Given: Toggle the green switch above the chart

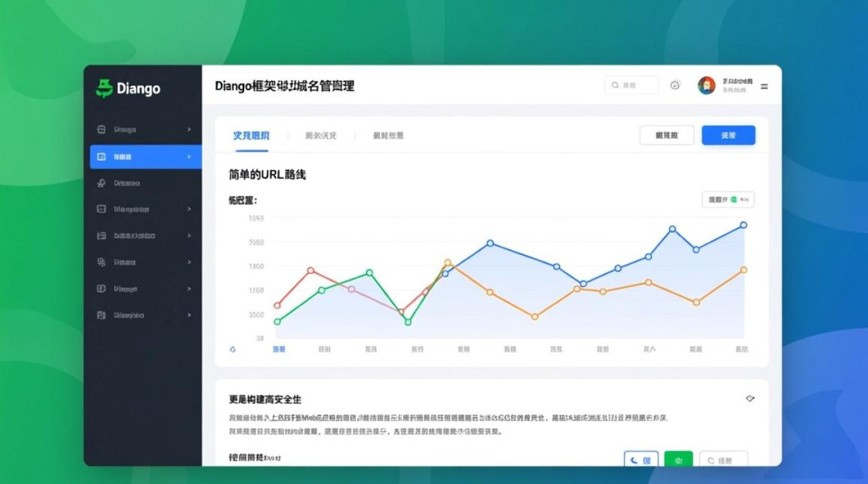Looking at the screenshot, I should pos(734,199).
